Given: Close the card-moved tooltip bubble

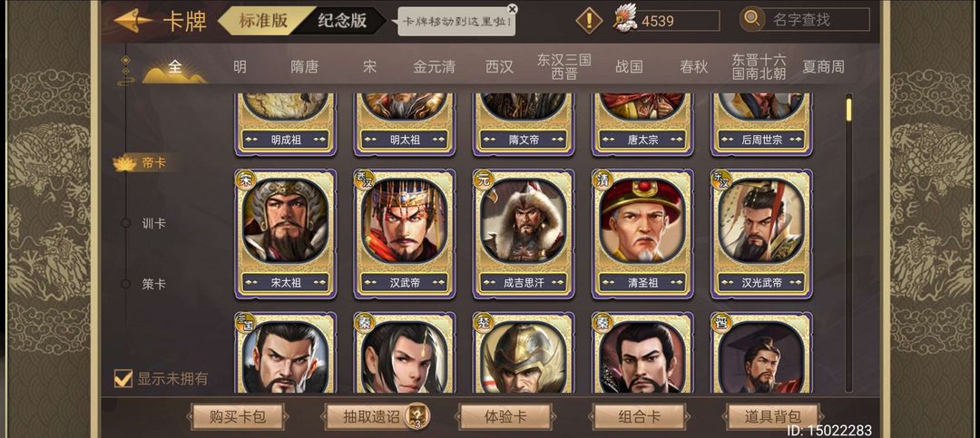Looking at the screenshot, I should (x=512, y=9).
